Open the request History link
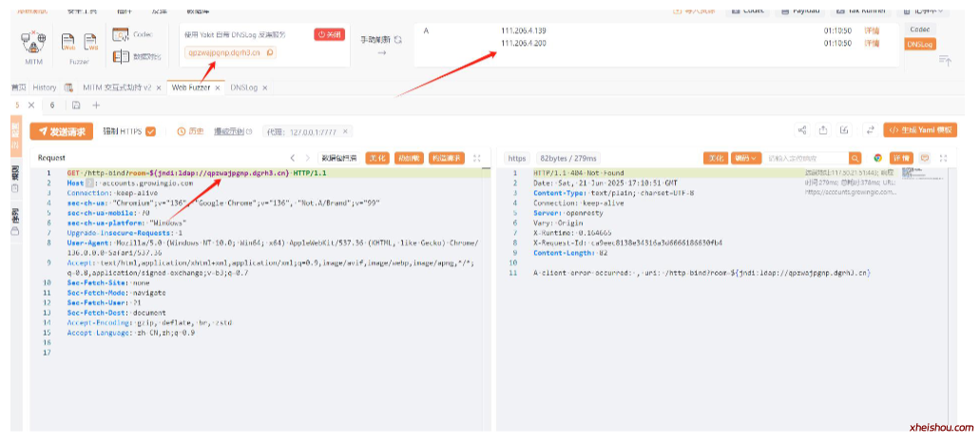Viewport: 980px width, 444px height. point(191,131)
